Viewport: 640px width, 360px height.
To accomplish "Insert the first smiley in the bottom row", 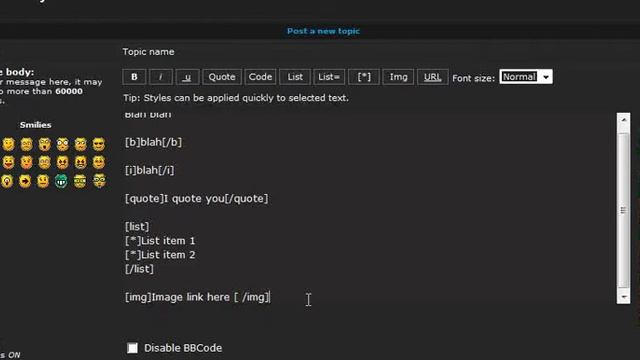I will click(x=7, y=180).
